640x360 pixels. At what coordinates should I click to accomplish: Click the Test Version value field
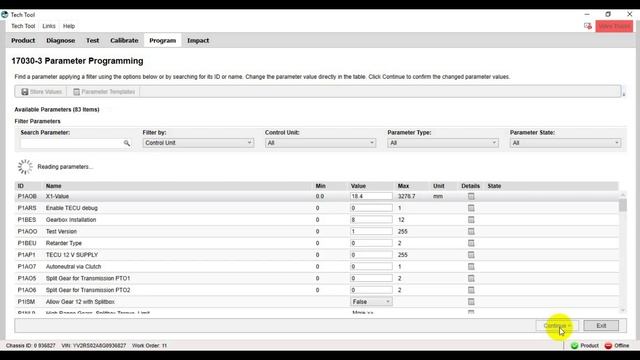[x=371, y=231]
